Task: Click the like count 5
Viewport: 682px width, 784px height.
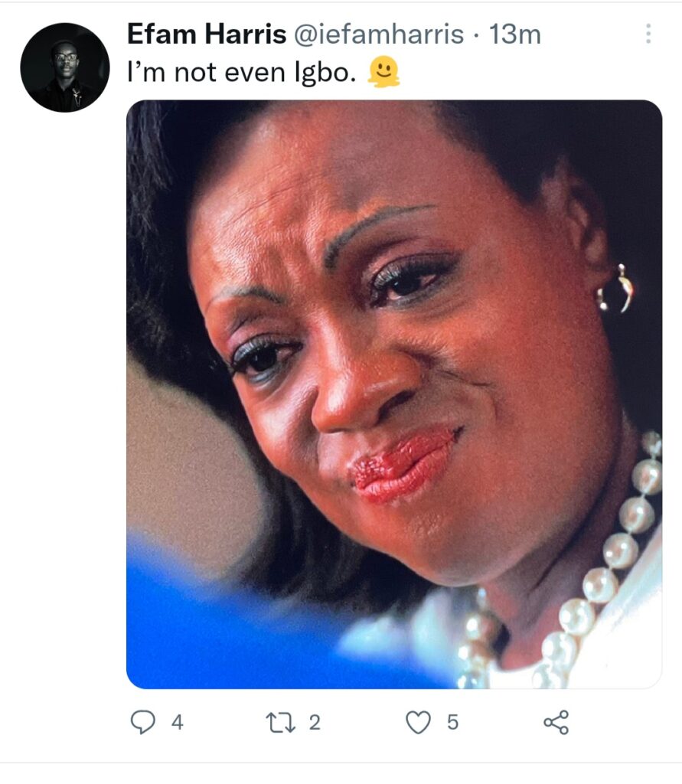Action: pyautogui.click(x=452, y=723)
